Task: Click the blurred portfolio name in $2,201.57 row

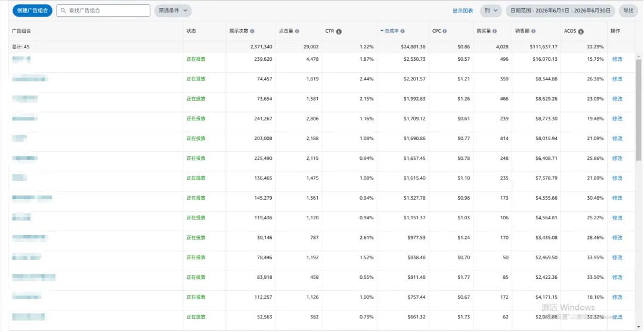Action: click(x=30, y=79)
